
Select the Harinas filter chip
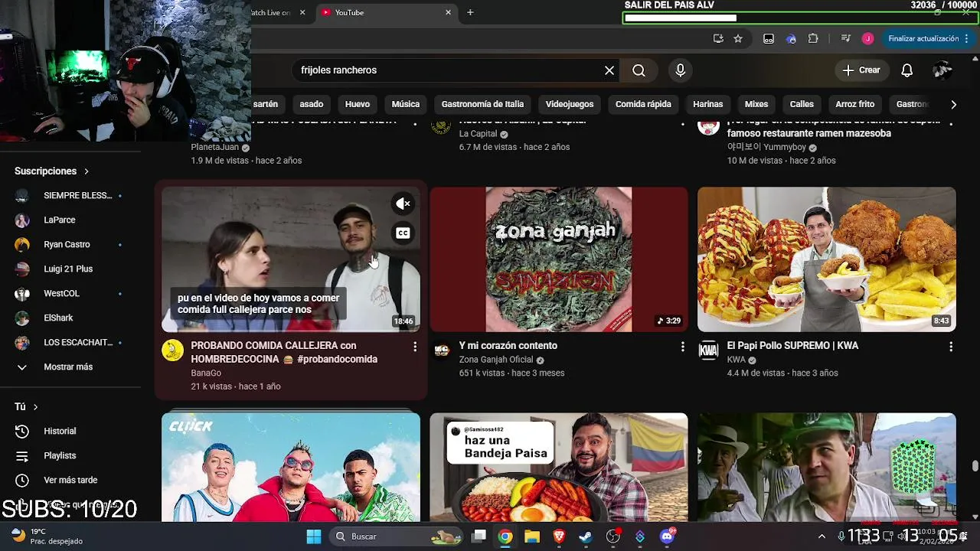click(x=708, y=104)
